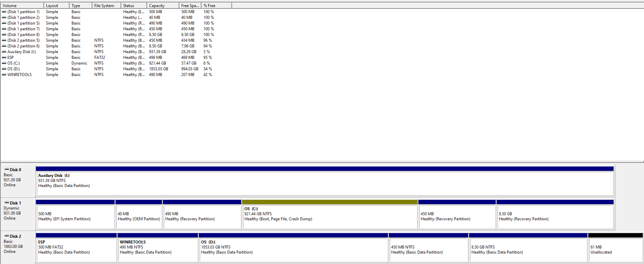Screen dimensions: 644x264
Task: Select the 490 MB Recovery Partition block on Disk 1
Action: pos(202,214)
